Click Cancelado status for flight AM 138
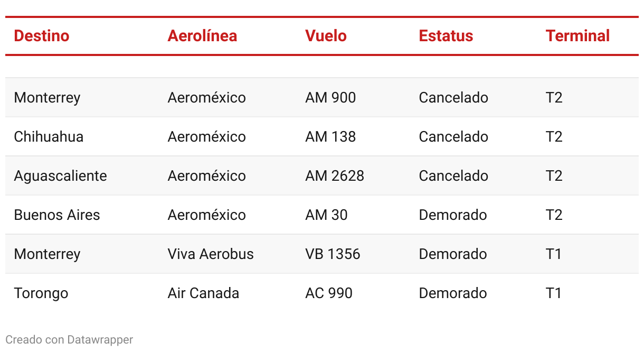 pos(453,137)
